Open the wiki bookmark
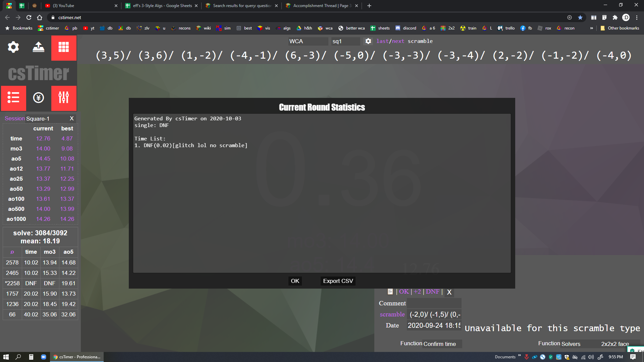 [204, 28]
